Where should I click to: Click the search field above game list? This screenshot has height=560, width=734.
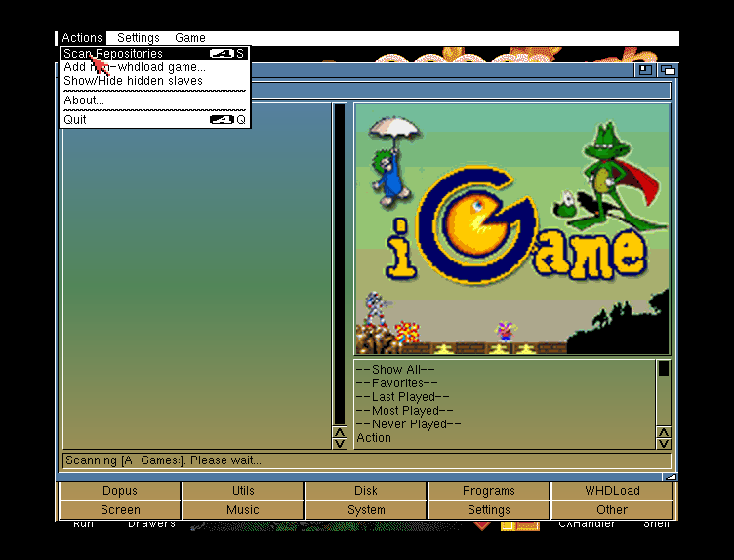tap(461, 90)
